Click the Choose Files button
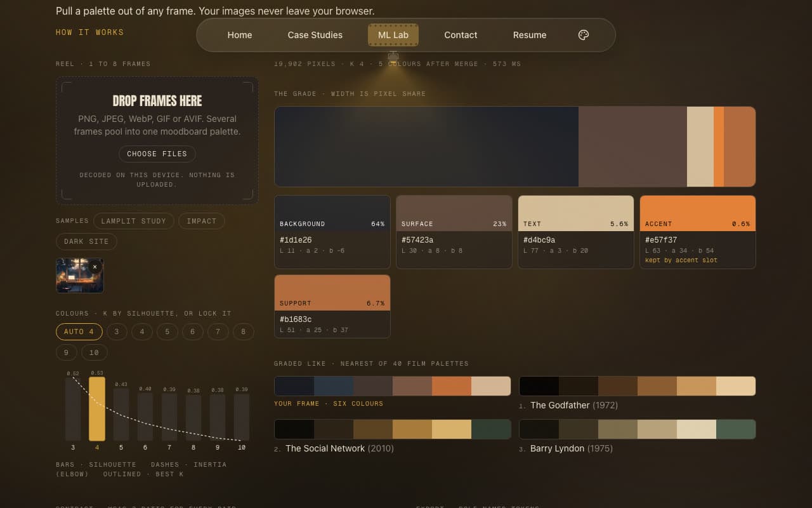Image resolution: width=812 pixels, height=508 pixels. pos(157,154)
